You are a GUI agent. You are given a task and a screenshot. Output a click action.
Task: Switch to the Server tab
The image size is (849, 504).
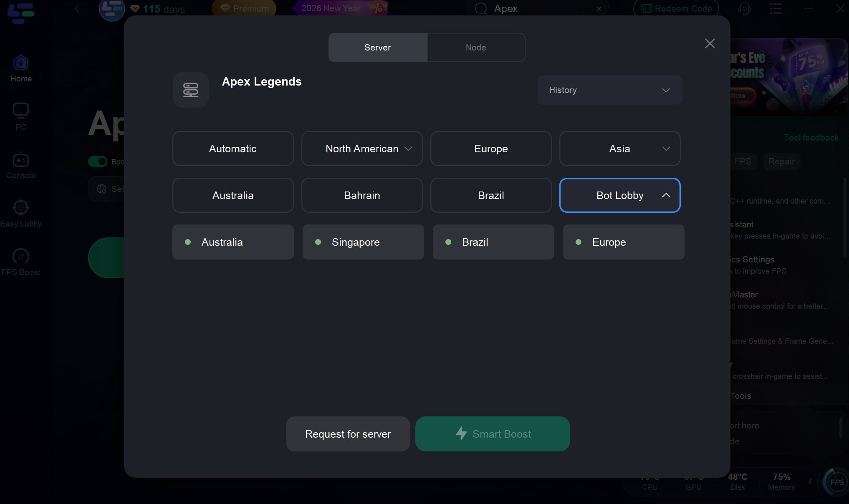(377, 48)
